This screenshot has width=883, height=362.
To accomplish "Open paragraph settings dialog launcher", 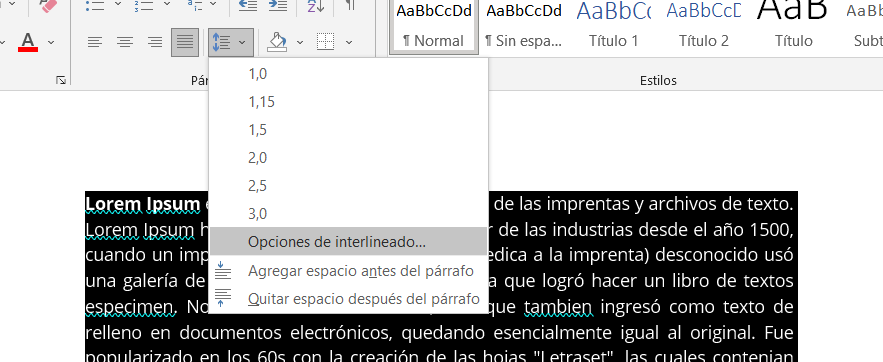I will [x=61, y=81].
